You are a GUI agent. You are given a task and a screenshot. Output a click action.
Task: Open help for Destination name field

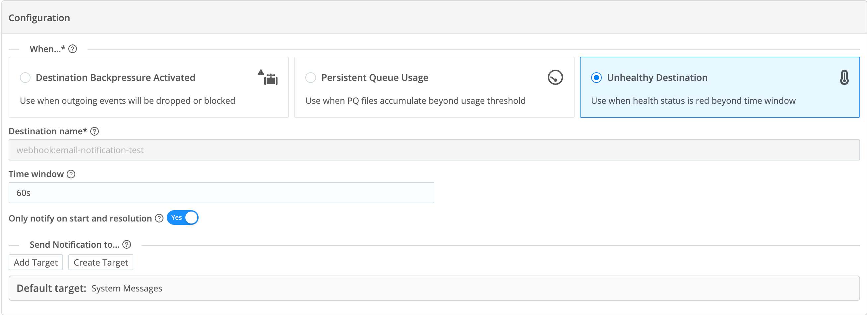click(x=95, y=131)
